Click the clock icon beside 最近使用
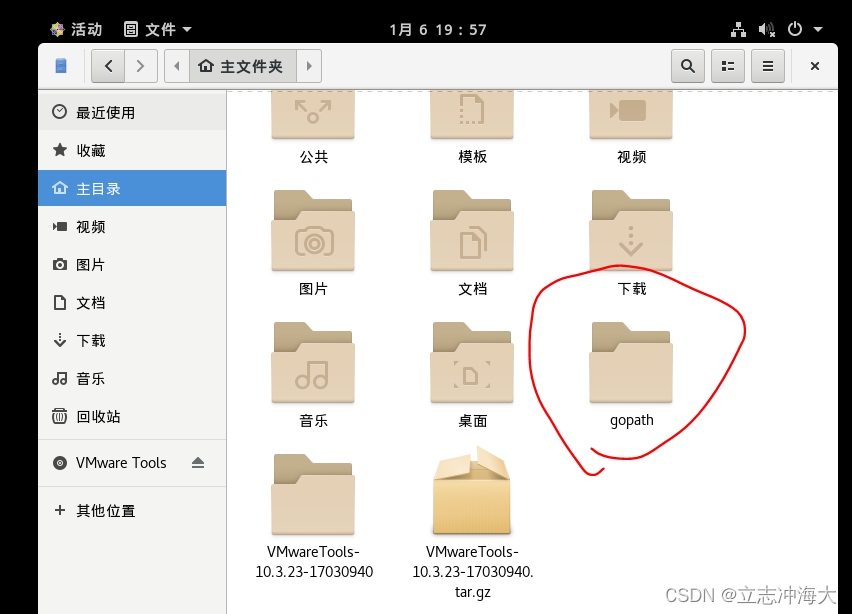The width and height of the screenshot is (852, 614). click(59, 112)
